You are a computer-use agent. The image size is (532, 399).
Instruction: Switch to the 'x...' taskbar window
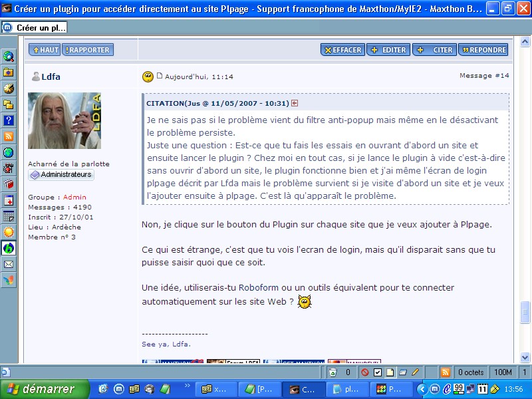point(215,389)
